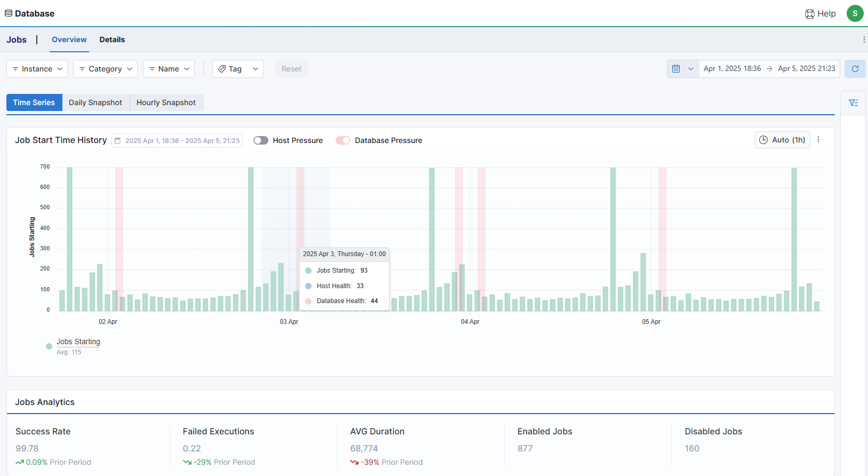Click the Help lifebuoy icon
The height and width of the screenshot is (476, 868).
click(809, 14)
